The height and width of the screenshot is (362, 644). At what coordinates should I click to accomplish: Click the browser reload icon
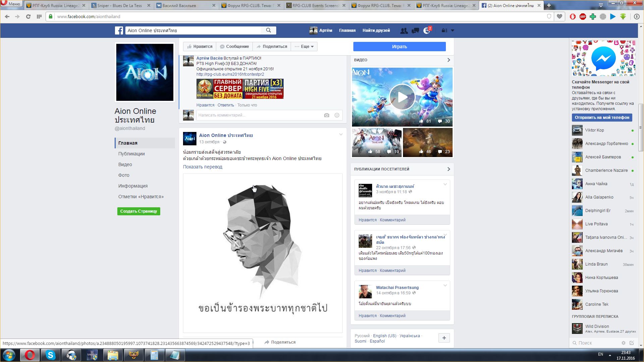click(28, 16)
